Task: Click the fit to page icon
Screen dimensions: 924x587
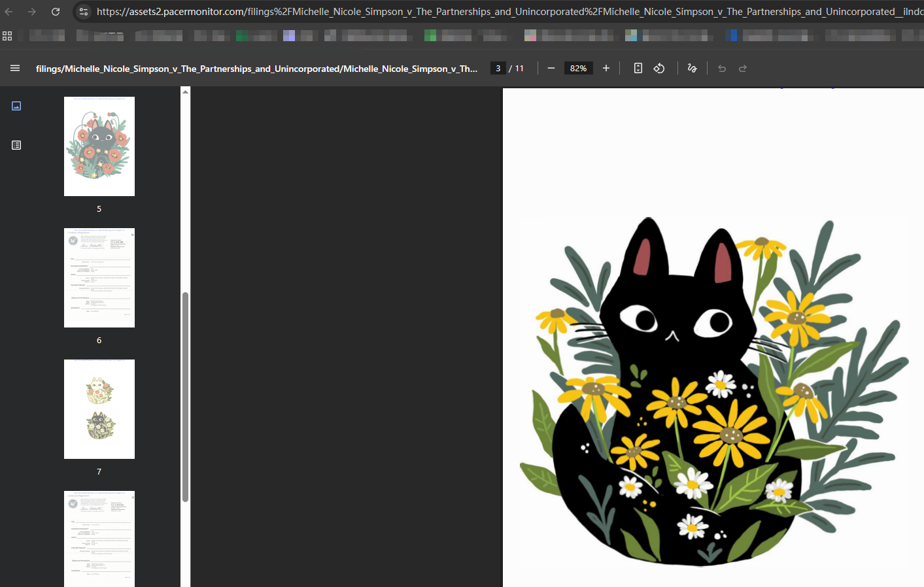Action: (638, 68)
